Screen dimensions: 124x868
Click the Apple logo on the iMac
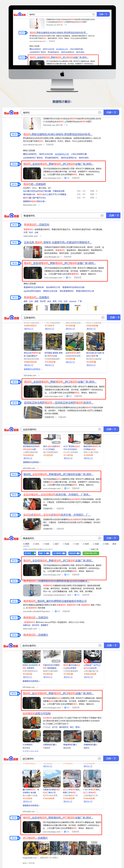62,74
